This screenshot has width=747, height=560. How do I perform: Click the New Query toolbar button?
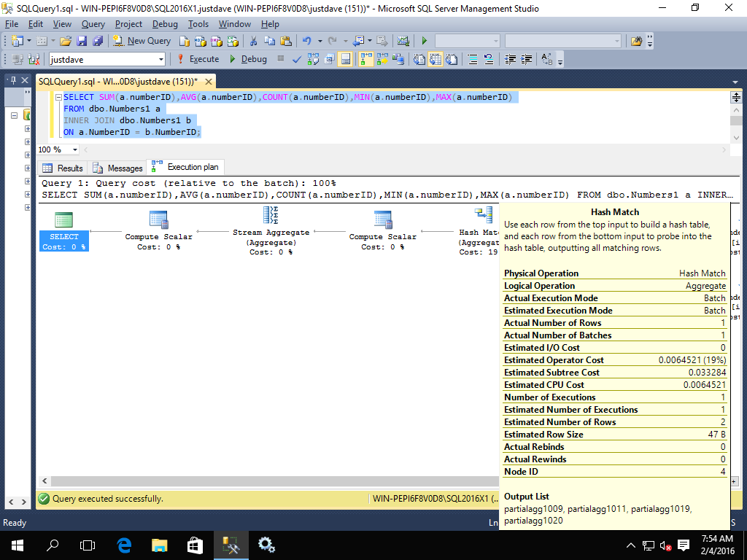click(143, 41)
